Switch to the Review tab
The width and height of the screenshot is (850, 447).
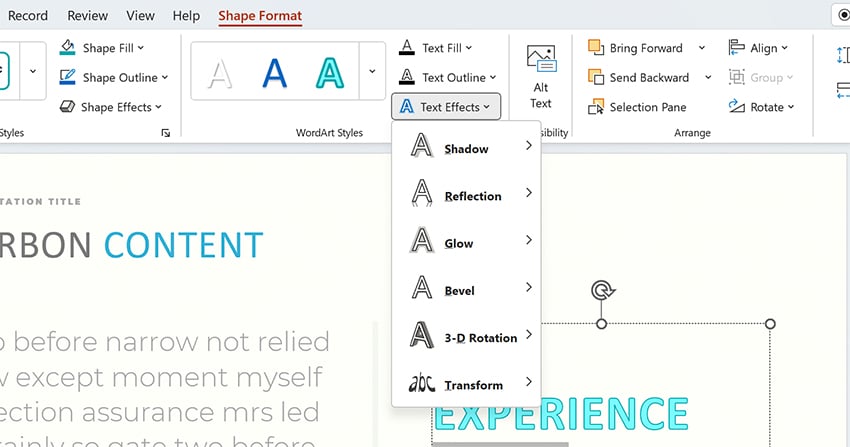pos(87,16)
